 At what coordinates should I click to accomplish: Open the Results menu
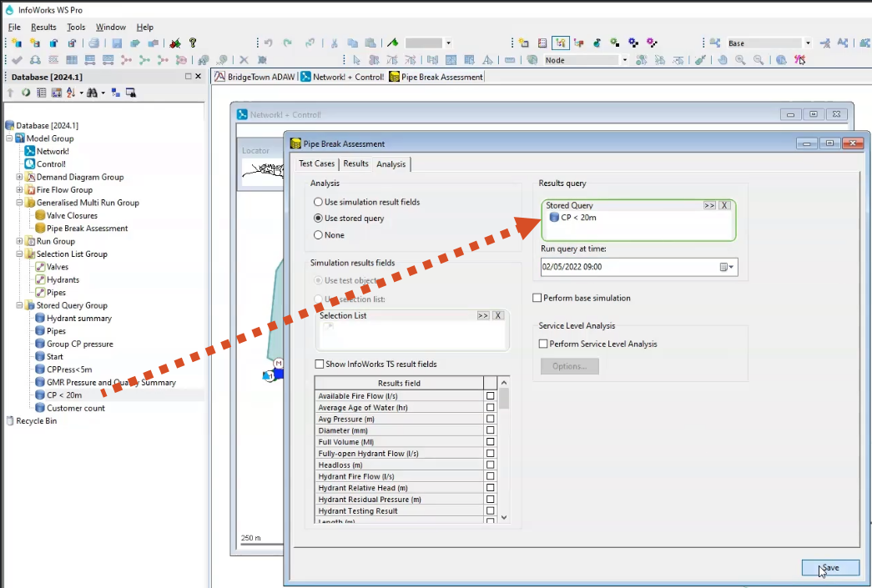43,28
